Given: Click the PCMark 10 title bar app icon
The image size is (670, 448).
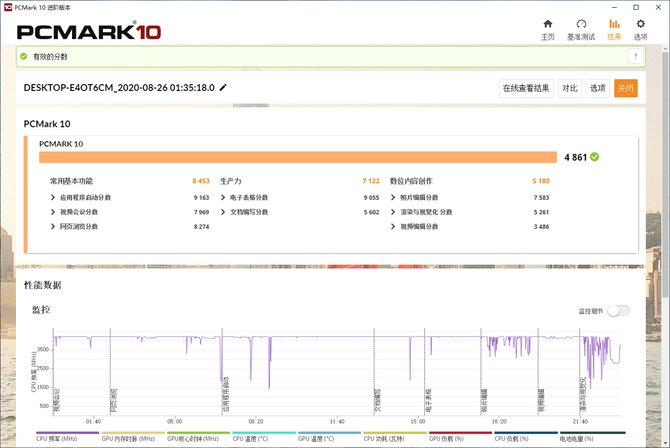Looking at the screenshot, I should point(8,7).
